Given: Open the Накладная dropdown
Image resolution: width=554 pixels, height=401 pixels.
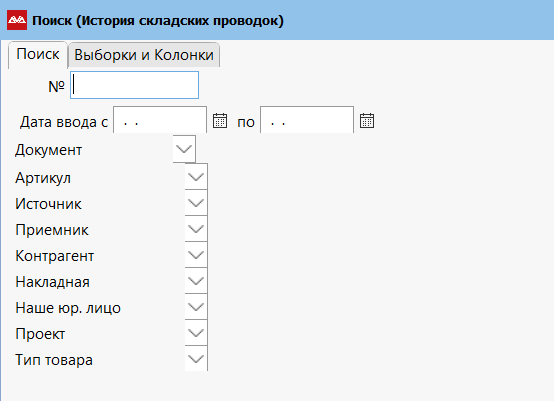Looking at the screenshot, I should click(196, 281).
